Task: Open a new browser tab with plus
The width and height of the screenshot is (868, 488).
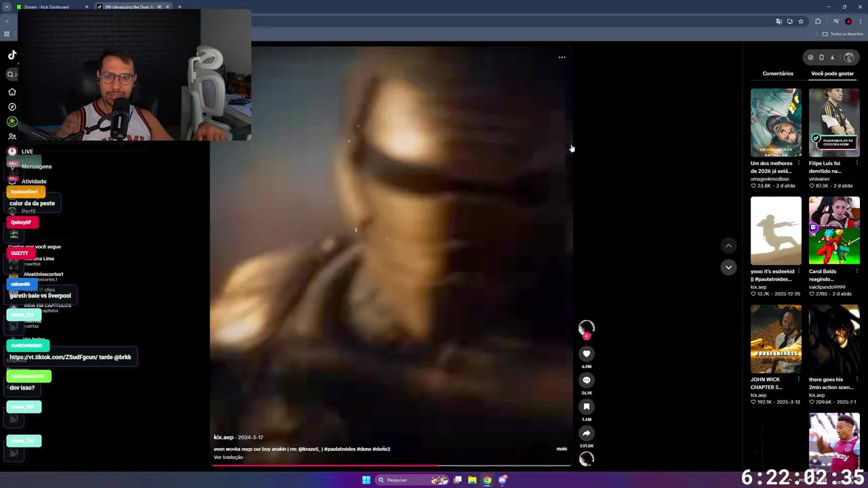Action: point(180,7)
